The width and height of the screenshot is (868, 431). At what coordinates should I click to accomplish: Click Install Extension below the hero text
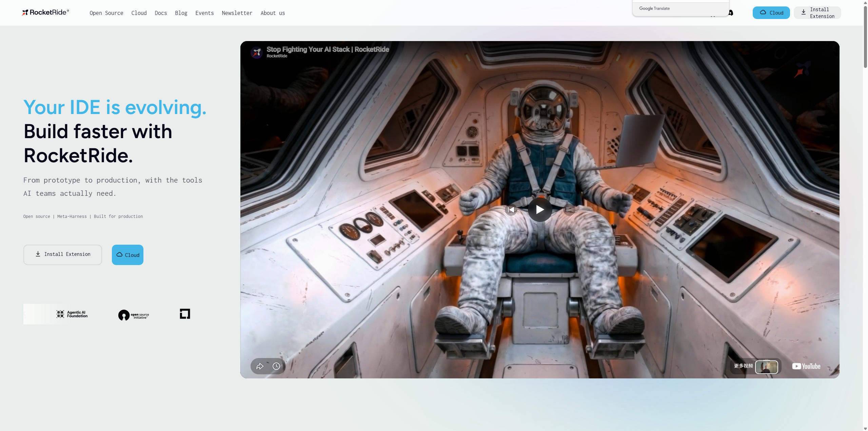coord(63,255)
